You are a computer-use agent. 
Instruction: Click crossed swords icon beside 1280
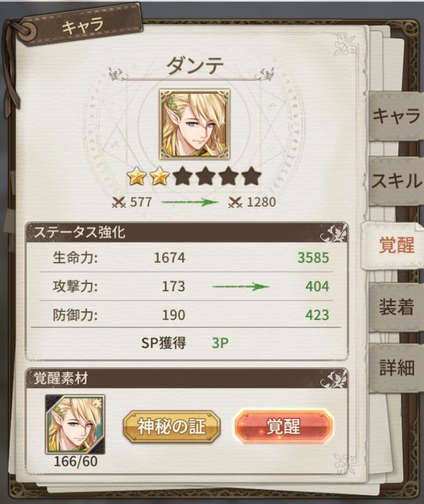pos(235,202)
